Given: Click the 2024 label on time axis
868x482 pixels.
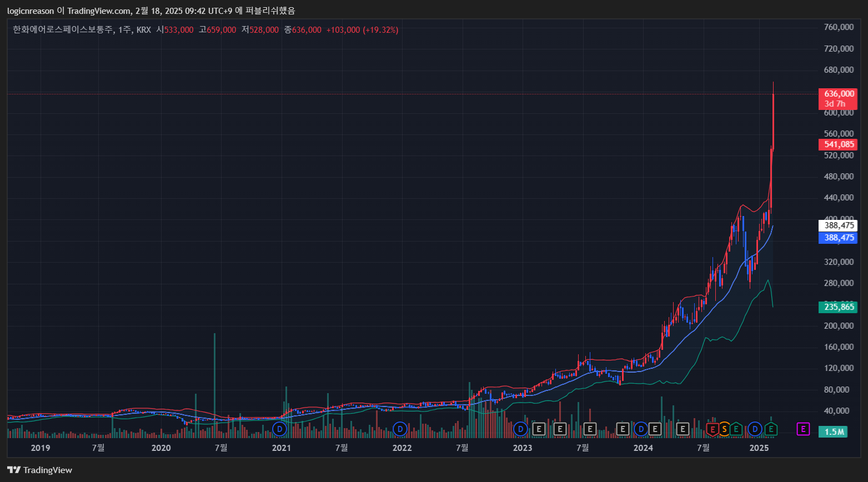Looking at the screenshot, I should [x=643, y=448].
